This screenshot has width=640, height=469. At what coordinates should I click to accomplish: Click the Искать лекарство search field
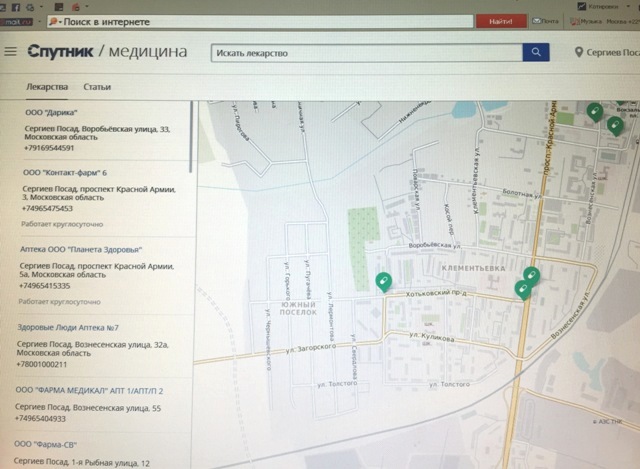point(367,53)
